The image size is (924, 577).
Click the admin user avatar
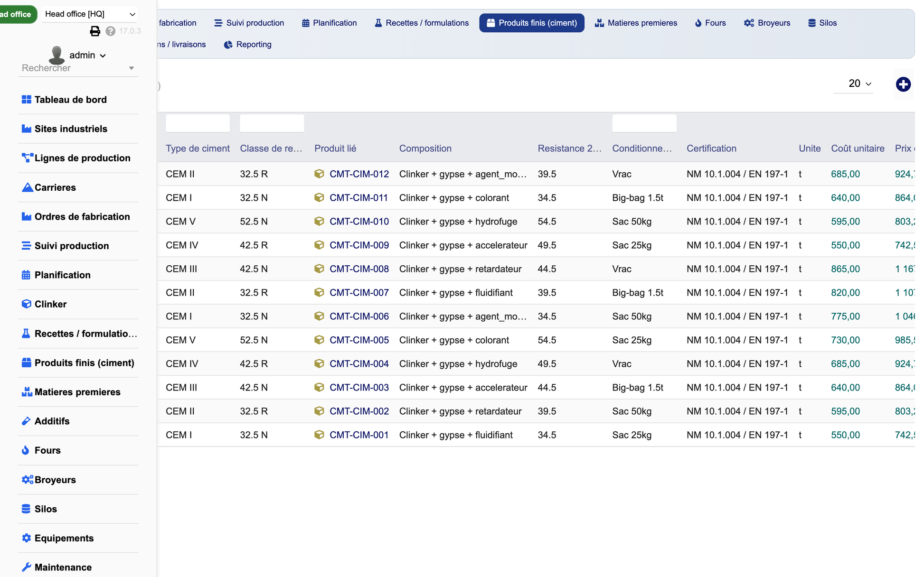click(57, 55)
